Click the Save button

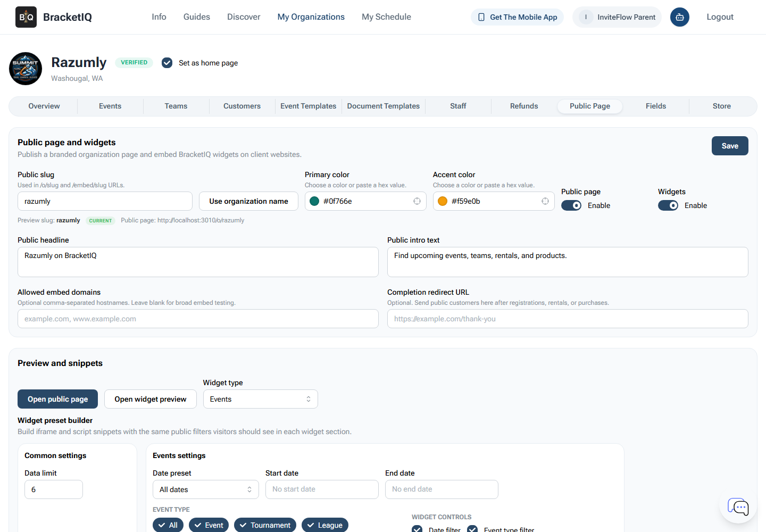(x=730, y=146)
